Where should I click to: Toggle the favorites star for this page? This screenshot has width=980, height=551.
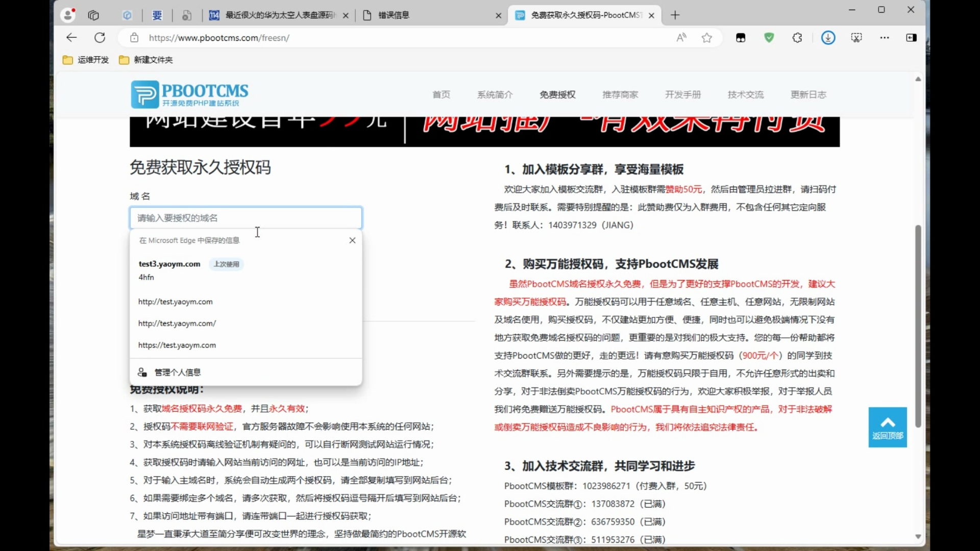tap(707, 37)
